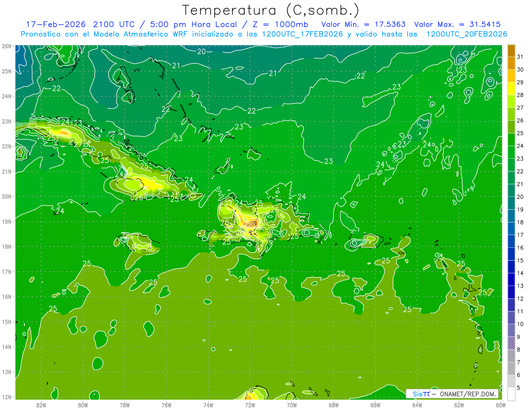The height and width of the screenshot is (411, 532).
Task: Click the 26N latitude axis label
Action: coord(6,46)
